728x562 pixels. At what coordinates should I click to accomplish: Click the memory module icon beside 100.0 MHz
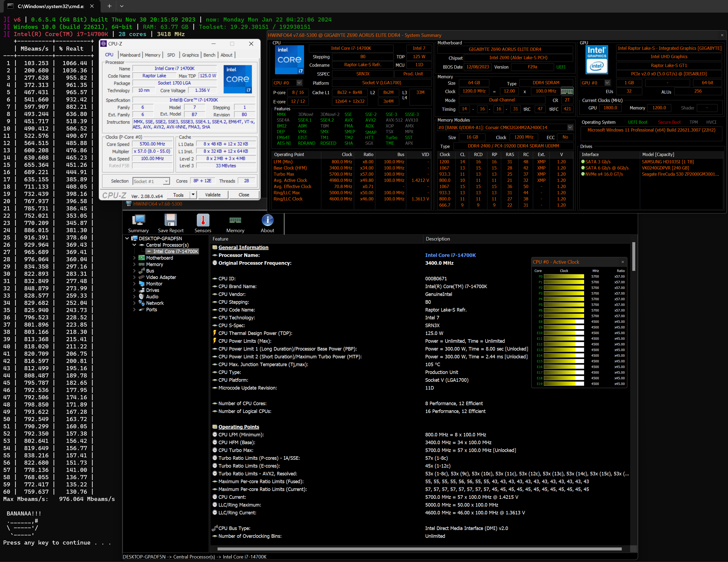(567, 91)
